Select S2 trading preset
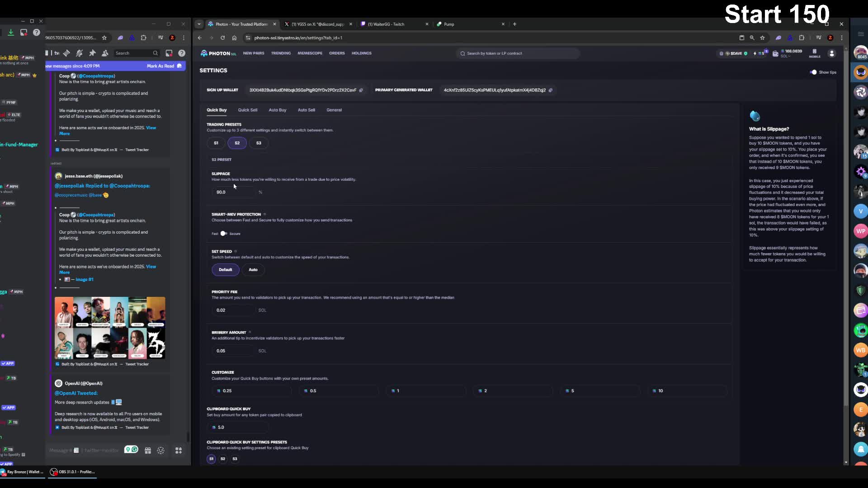Screen dimensions: 868x488 [237, 143]
